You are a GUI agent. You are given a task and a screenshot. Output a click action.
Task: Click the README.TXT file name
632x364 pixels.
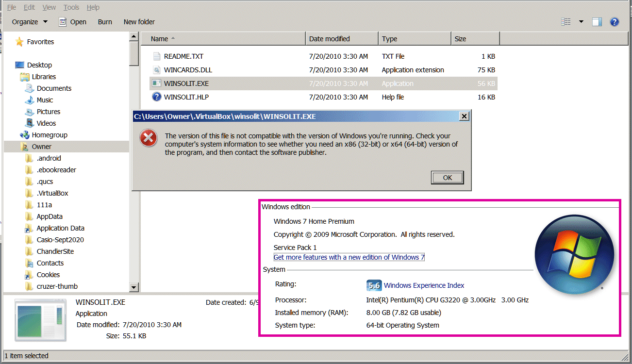pos(184,56)
